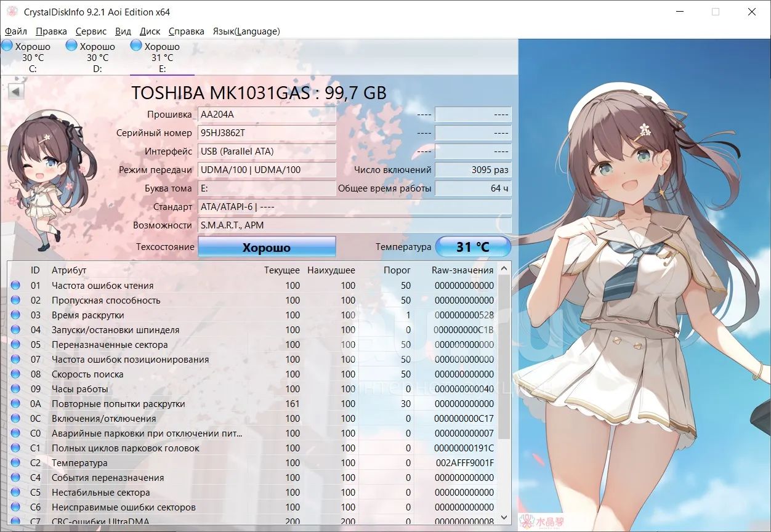Click status icon for Неисправимые ошибки секторов
The height and width of the screenshot is (532, 771).
point(15,507)
